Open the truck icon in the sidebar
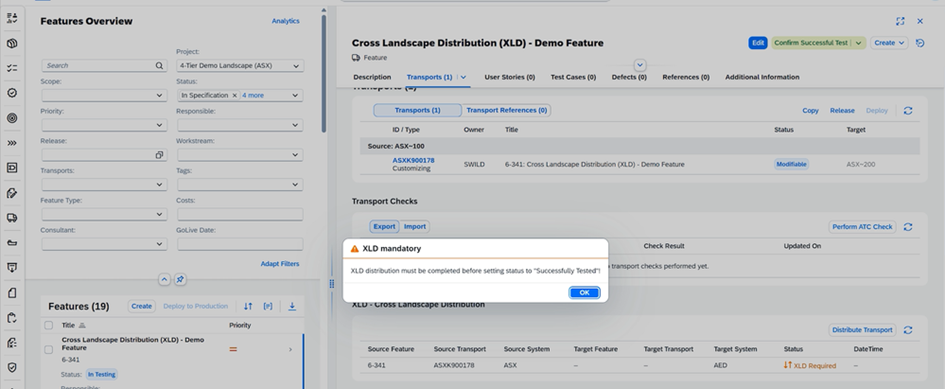 pos(12,218)
